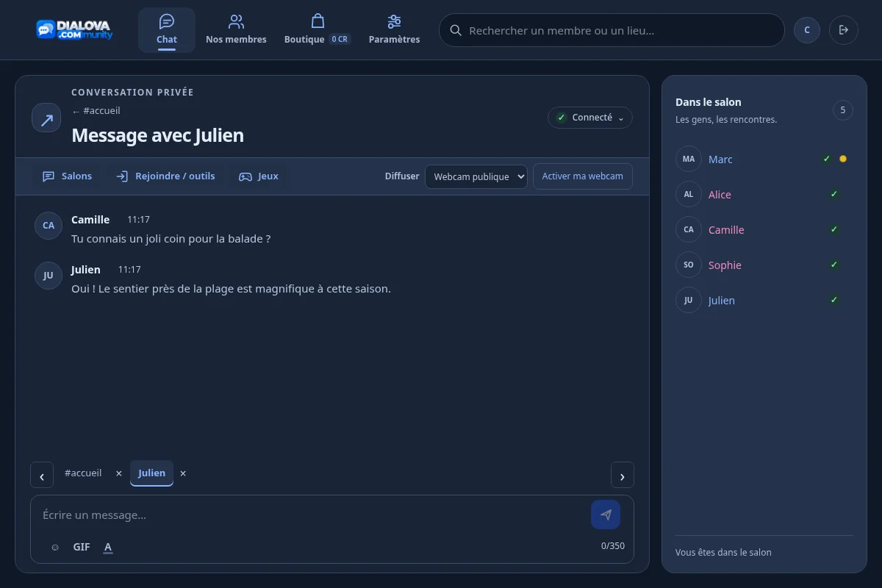Open the Chat tab

coord(167,30)
